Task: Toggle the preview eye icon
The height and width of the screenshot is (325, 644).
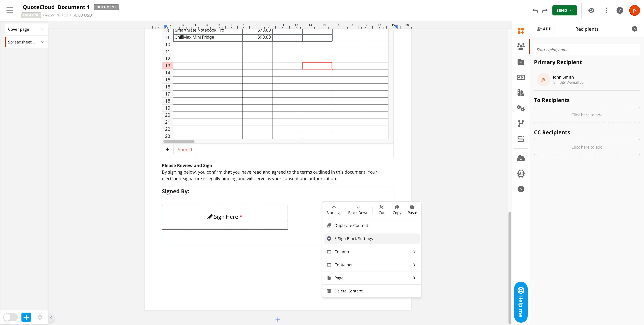Action: tap(591, 11)
